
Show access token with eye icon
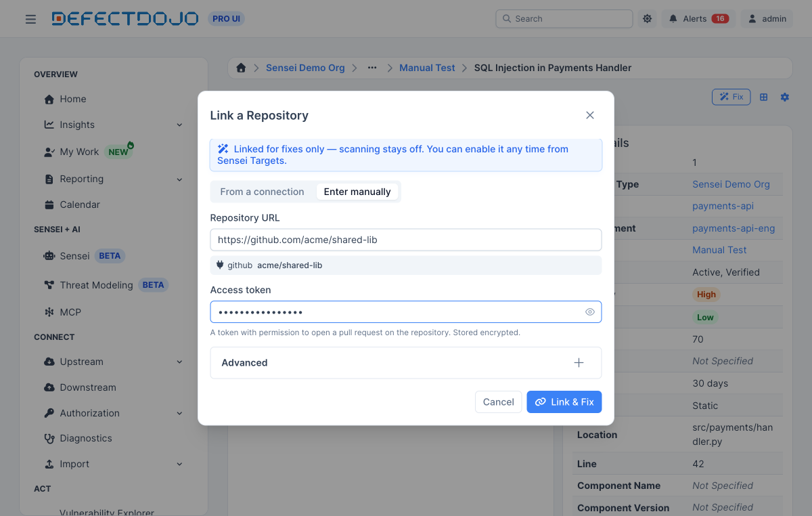coord(590,312)
